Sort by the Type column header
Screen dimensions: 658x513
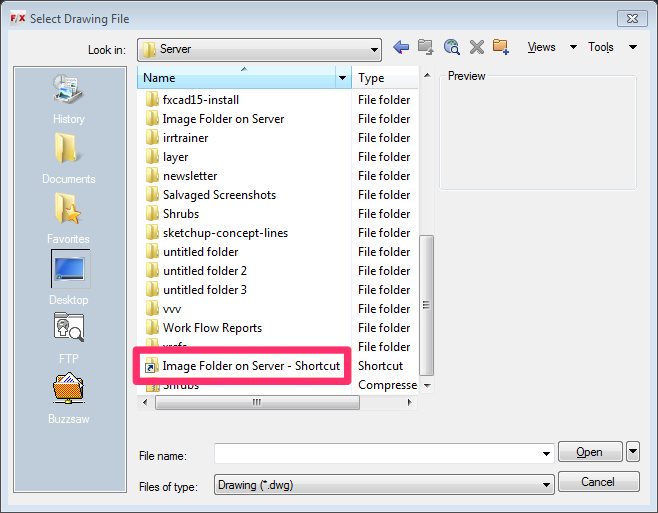(x=385, y=78)
